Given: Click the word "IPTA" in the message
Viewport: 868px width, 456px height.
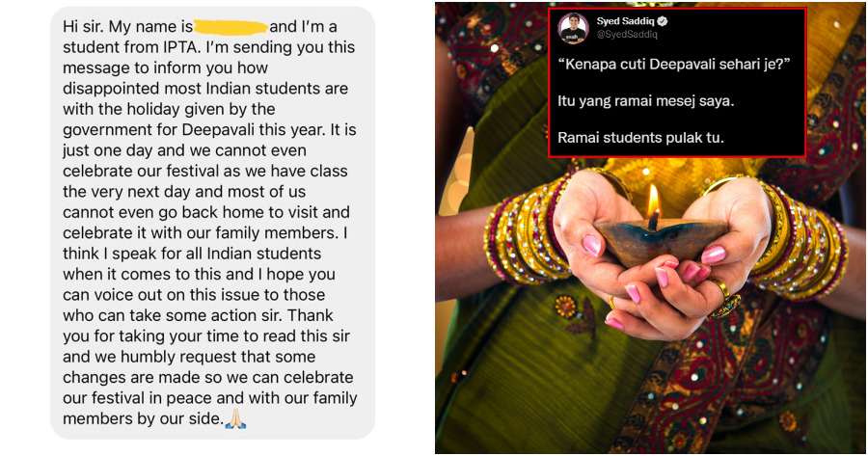Looking at the screenshot, I should [178, 47].
